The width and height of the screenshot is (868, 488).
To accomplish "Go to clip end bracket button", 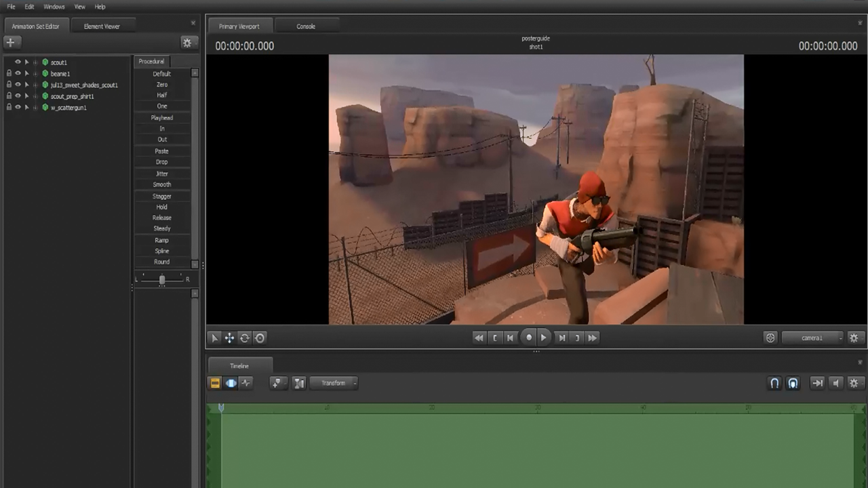I will pos(577,338).
